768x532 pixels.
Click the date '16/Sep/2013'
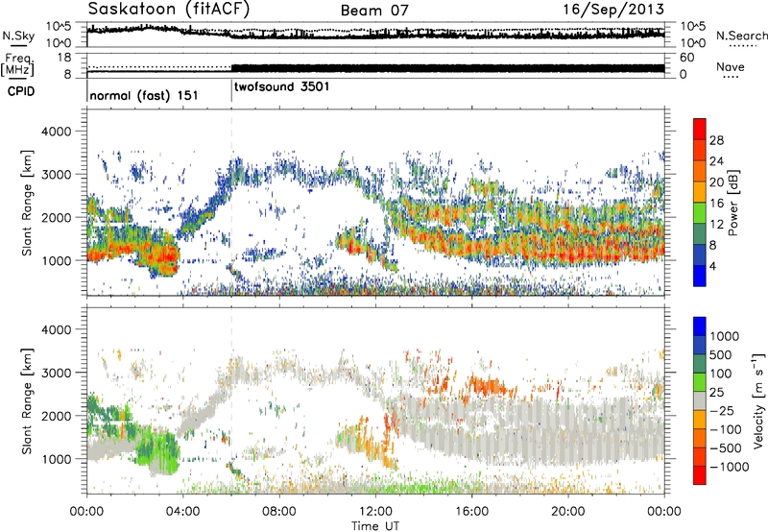click(613, 9)
